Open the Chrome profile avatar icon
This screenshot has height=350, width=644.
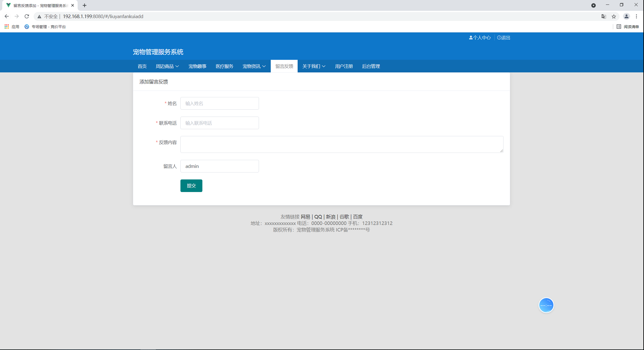click(626, 16)
